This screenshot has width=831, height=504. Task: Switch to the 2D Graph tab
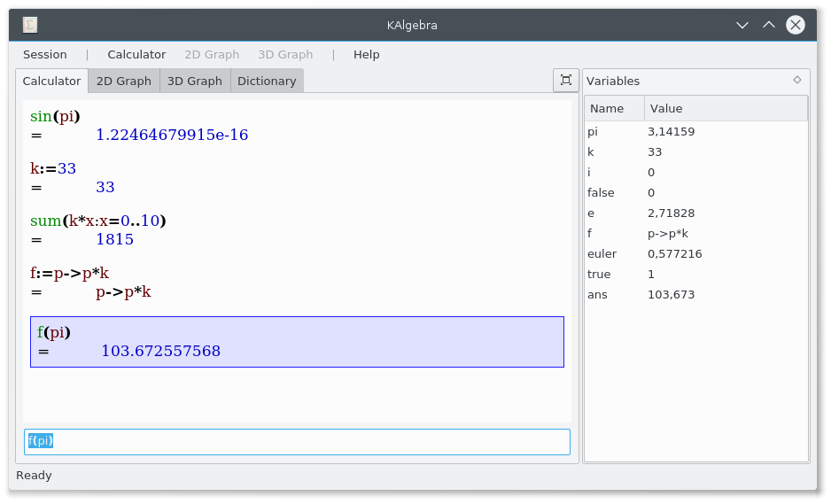point(123,81)
